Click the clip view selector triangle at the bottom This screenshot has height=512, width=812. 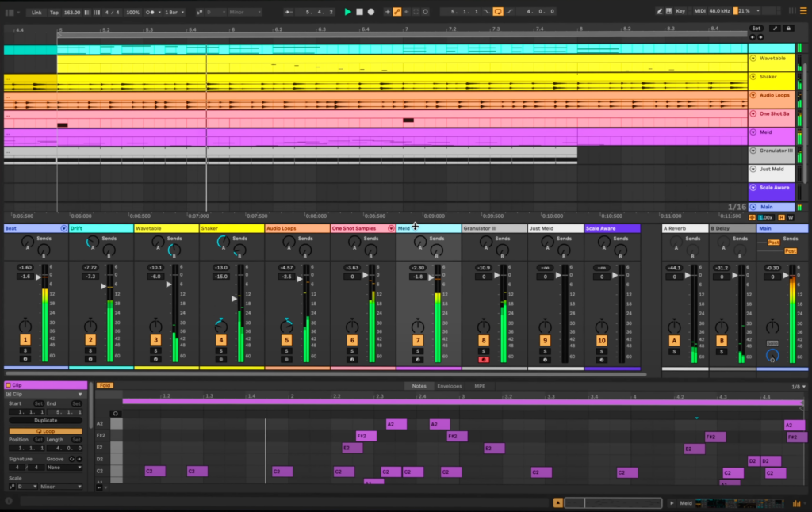pos(672,503)
